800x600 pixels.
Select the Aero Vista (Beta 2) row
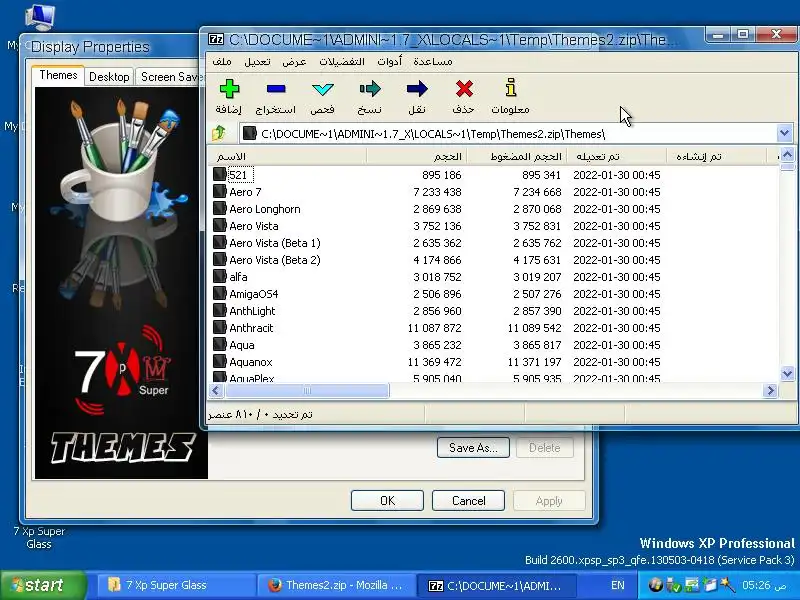click(492, 260)
